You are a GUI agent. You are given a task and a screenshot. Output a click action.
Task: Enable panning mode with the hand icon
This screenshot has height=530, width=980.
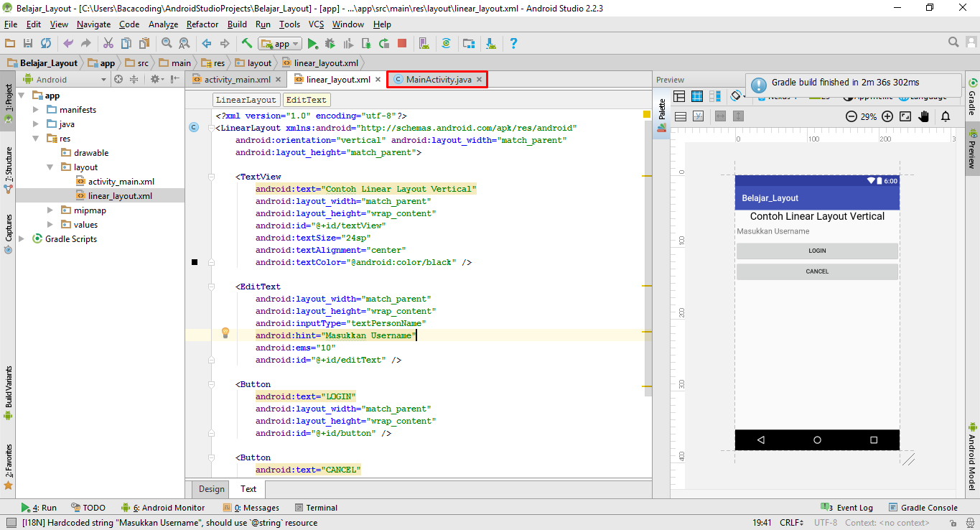click(x=925, y=116)
